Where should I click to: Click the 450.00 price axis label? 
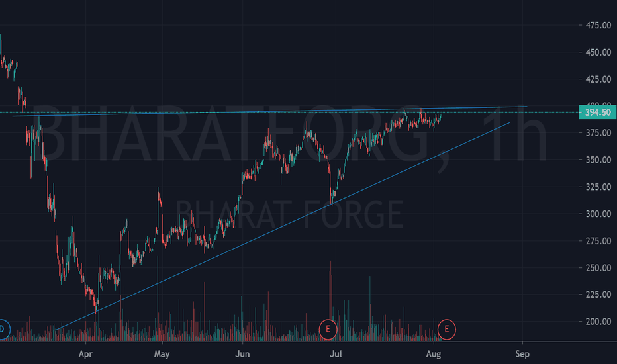[598, 52]
